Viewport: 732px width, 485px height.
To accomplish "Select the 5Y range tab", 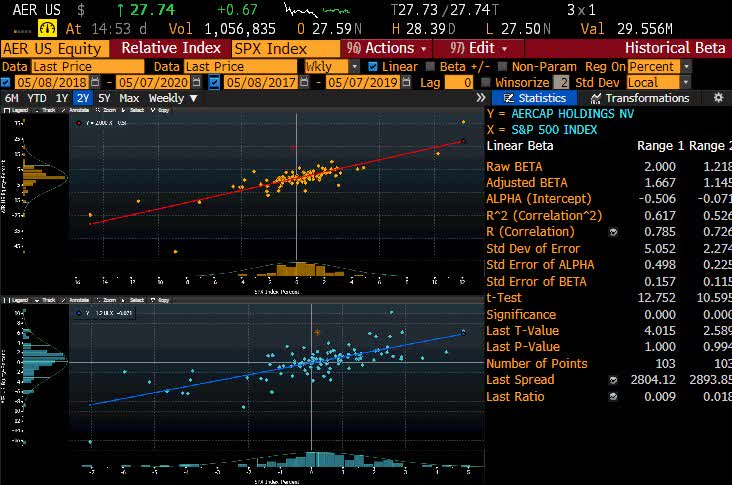I will click(x=104, y=98).
